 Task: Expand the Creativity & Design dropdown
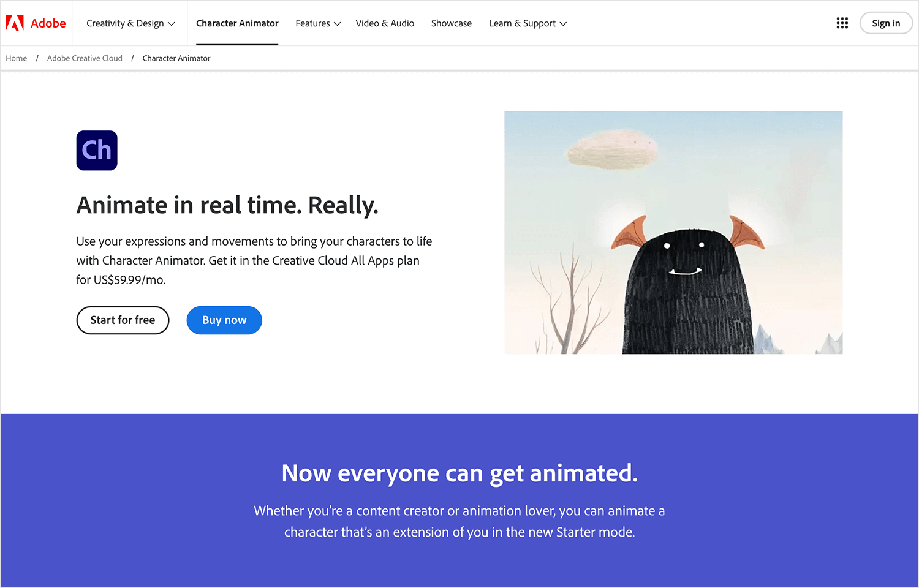pos(130,23)
